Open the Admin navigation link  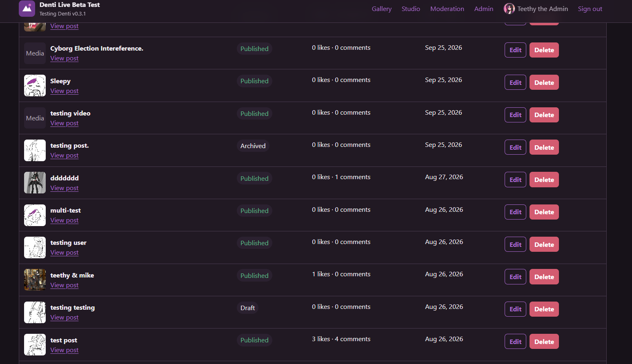pyautogui.click(x=483, y=9)
